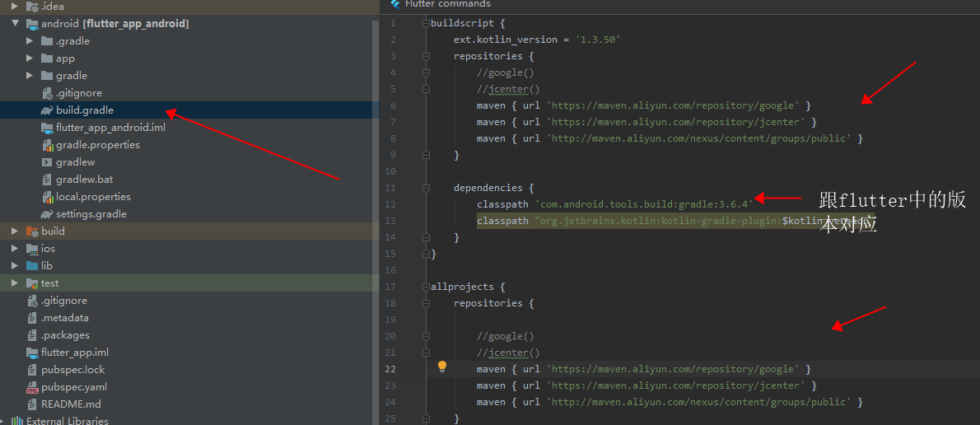Collapse the android flutter_app_android module

(15, 24)
